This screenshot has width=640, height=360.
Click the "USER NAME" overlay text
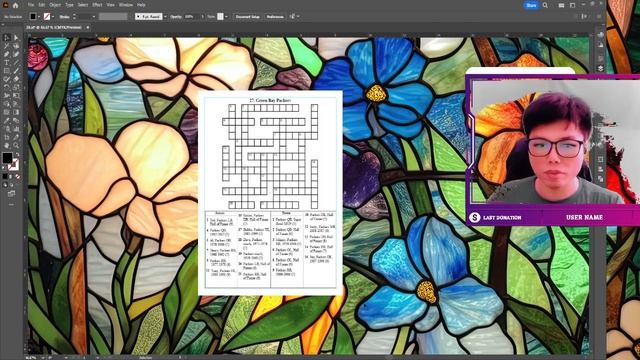pyautogui.click(x=584, y=217)
